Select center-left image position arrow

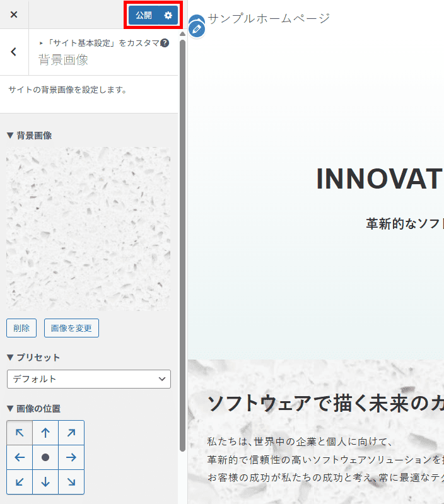tap(20, 457)
